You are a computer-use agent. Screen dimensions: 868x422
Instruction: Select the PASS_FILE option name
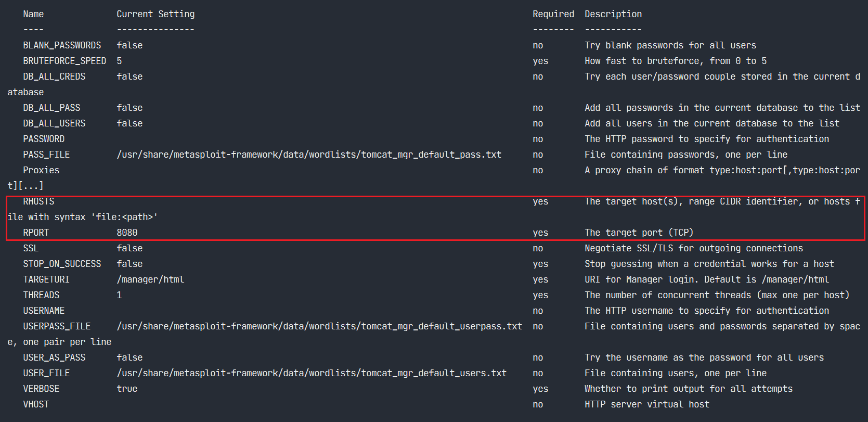tap(46, 155)
